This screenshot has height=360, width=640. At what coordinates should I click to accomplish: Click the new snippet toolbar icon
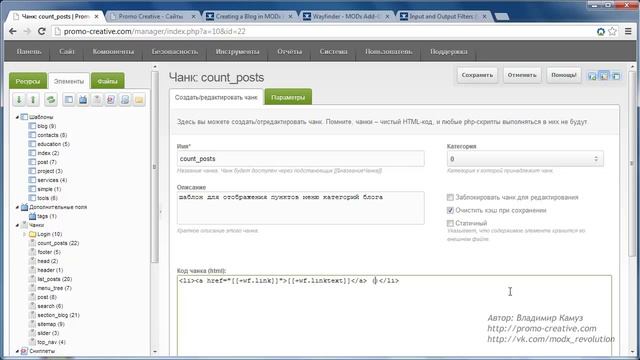pos(111,99)
